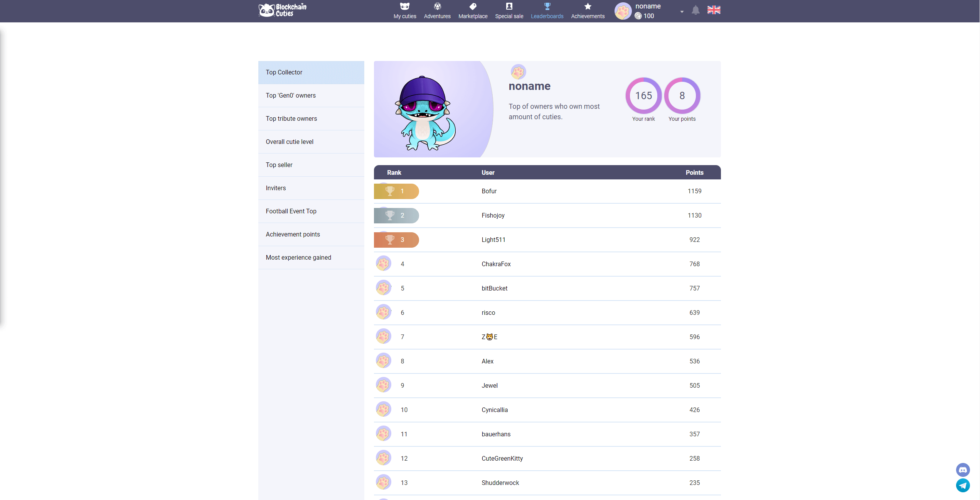This screenshot has width=980, height=500.
Task: Click the Blockchain Cuties logo
Action: [x=282, y=10]
